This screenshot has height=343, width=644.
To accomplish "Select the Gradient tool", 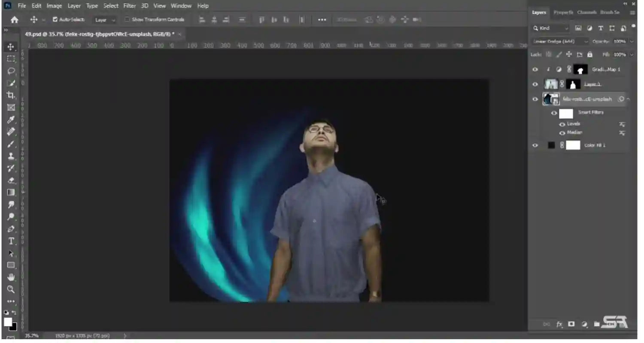I will [11, 193].
